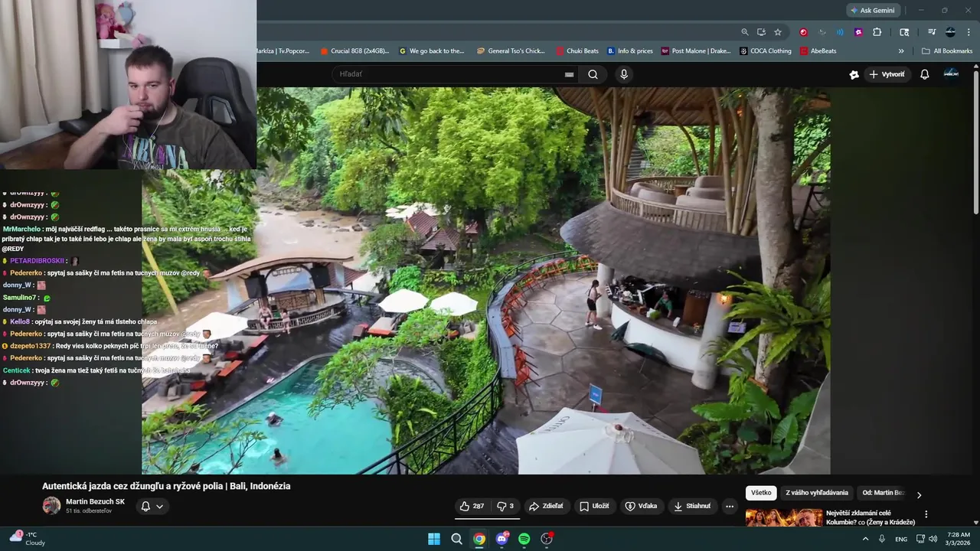Open Windows Start menu
The height and width of the screenshot is (551, 980).
tap(434, 539)
